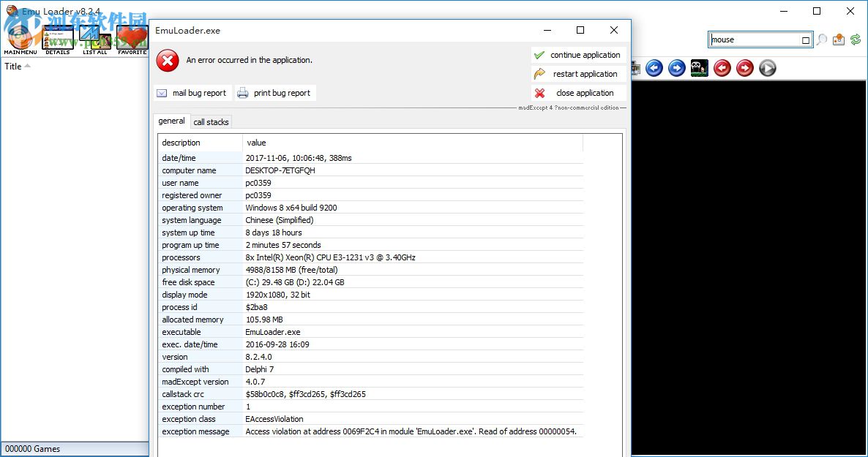Toggle the checkbox inside the search box
The height and width of the screenshot is (457, 868).
click(x=805, y=39)
